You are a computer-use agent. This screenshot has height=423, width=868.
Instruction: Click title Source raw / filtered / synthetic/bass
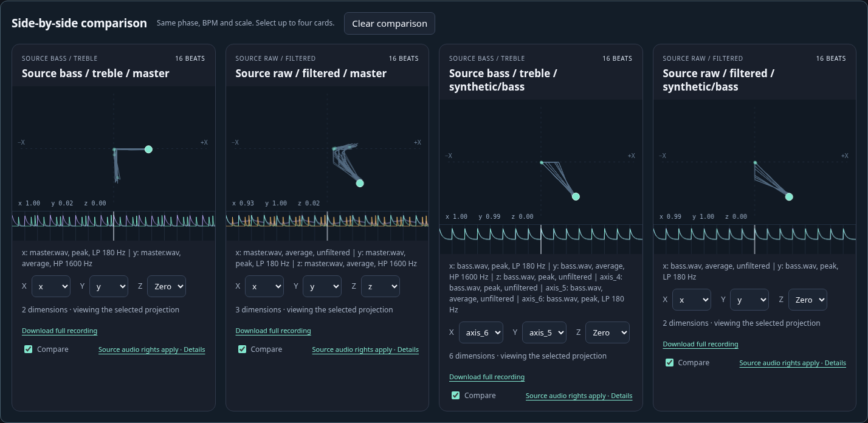(x=718, y=80)
